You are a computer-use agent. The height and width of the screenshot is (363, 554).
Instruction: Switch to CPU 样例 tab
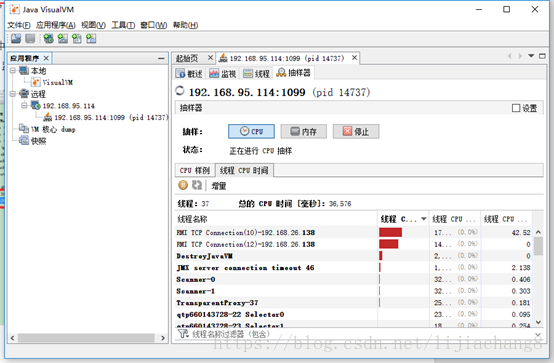pos(195,170)
